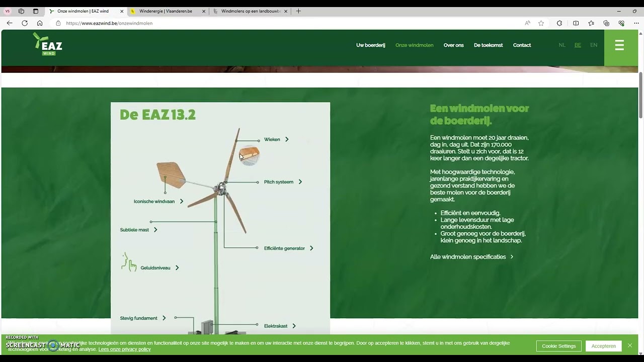Image resolution: width=644 pixels, height=362 pixels.
Task: Close the Windmolens op een landbouwbedrijf tab
Action: coord(287,11)
